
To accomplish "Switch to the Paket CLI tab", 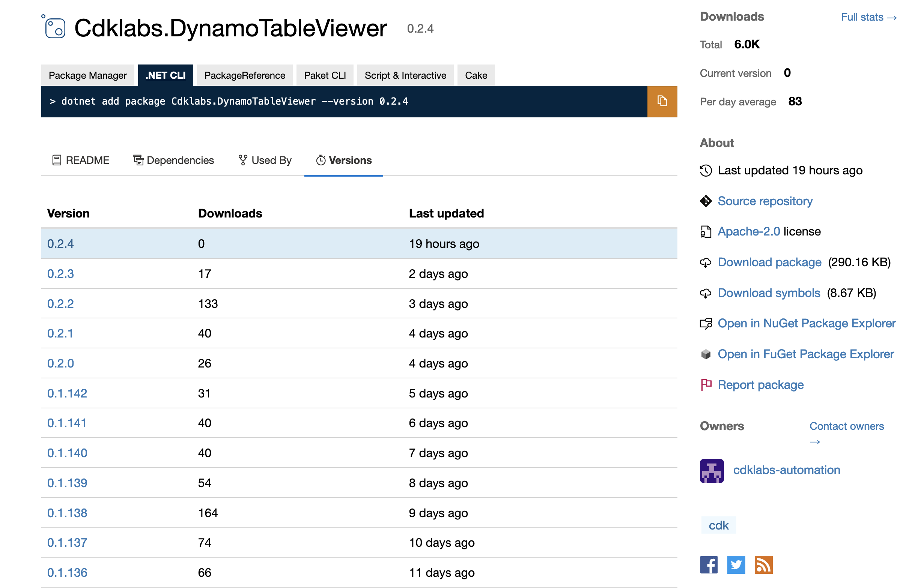I will click(x=325, y=75).
